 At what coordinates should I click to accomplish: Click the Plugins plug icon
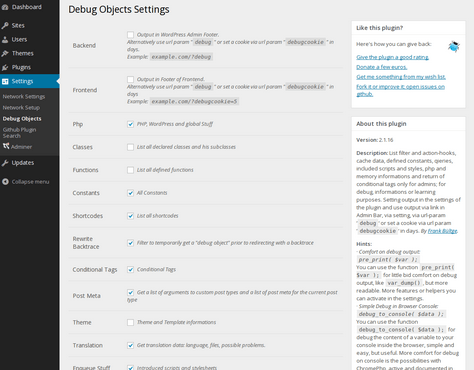tap(5, 67)
